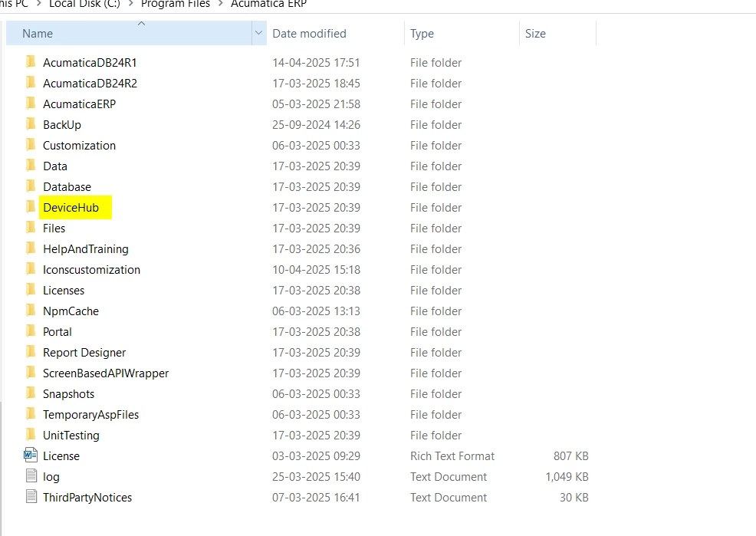The width and height of the screenshot is (756, 536).
Task: Click the HelpAndTraining folder icon
Action: pos(31,248)
